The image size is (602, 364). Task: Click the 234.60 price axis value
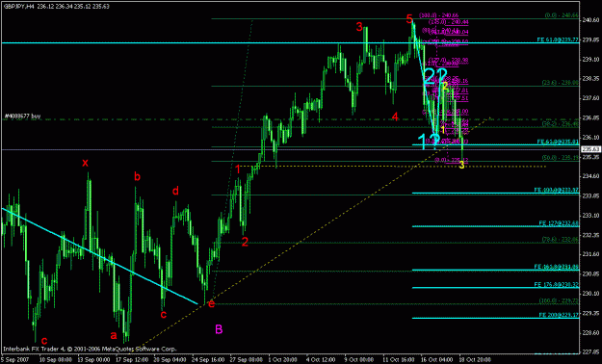click(589, 176)
